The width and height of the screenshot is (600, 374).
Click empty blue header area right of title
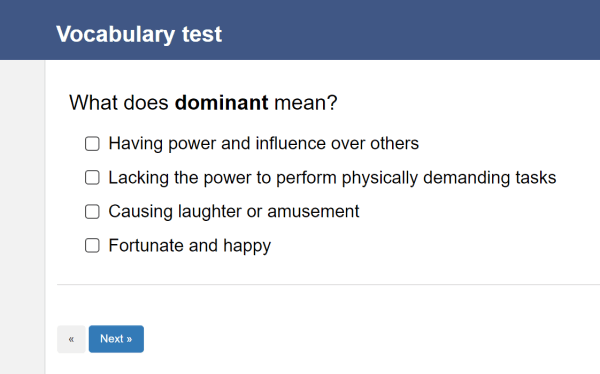(x=409, y=30)
